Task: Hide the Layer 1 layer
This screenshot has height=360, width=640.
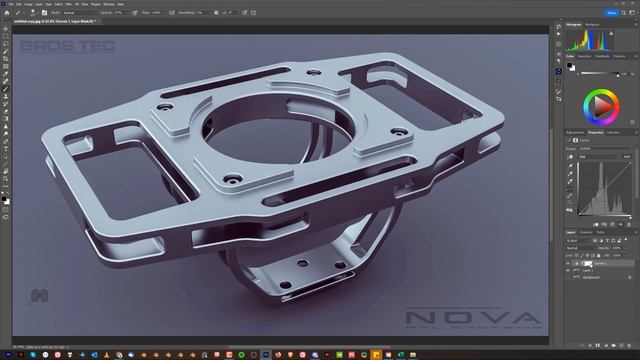Action: click(567, 270)
